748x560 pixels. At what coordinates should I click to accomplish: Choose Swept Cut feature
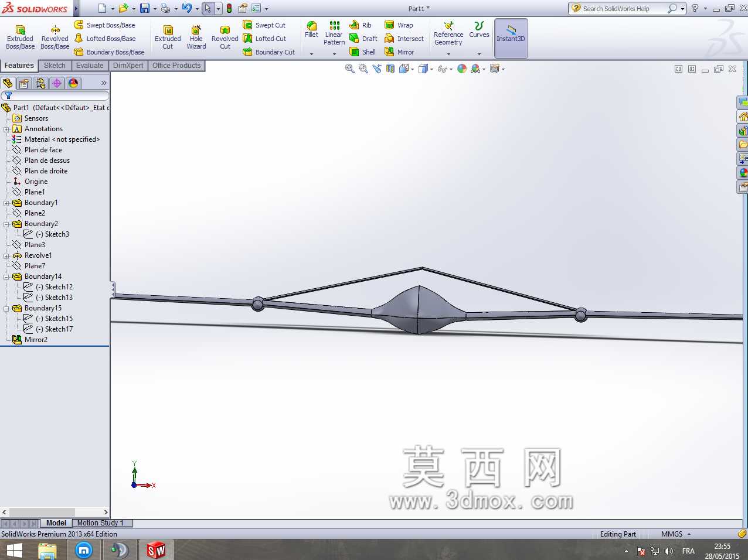point(264,25)
